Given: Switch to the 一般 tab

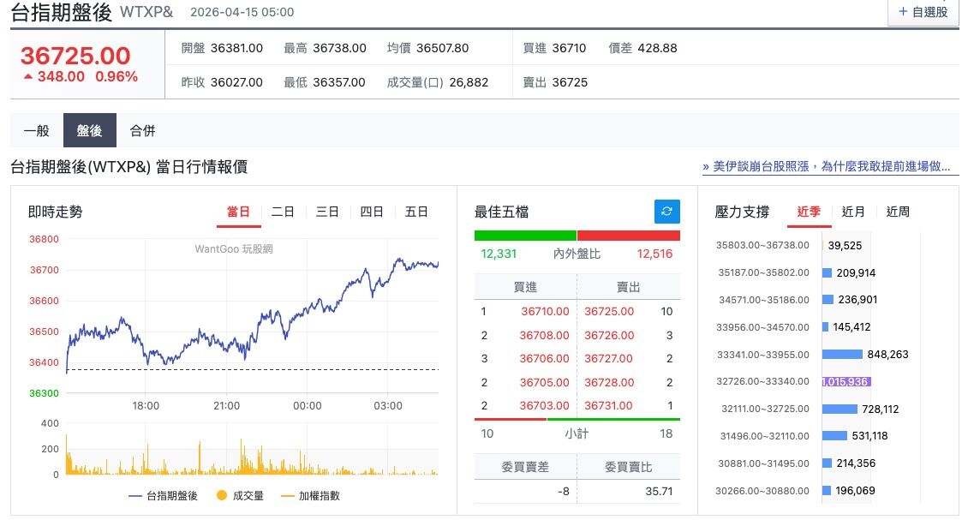Looking at the screenshot, I should coord(36,130).
